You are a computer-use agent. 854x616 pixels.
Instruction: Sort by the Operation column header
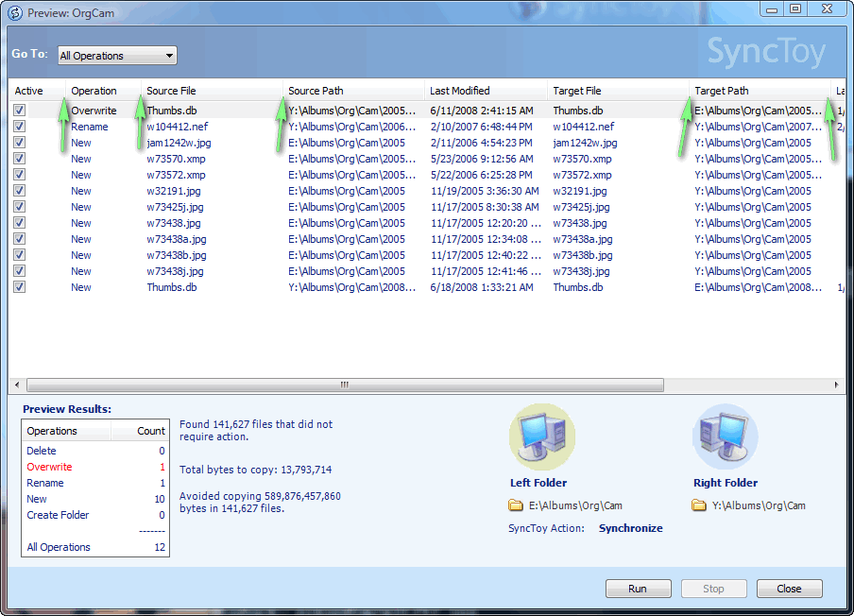coord(104,91)
